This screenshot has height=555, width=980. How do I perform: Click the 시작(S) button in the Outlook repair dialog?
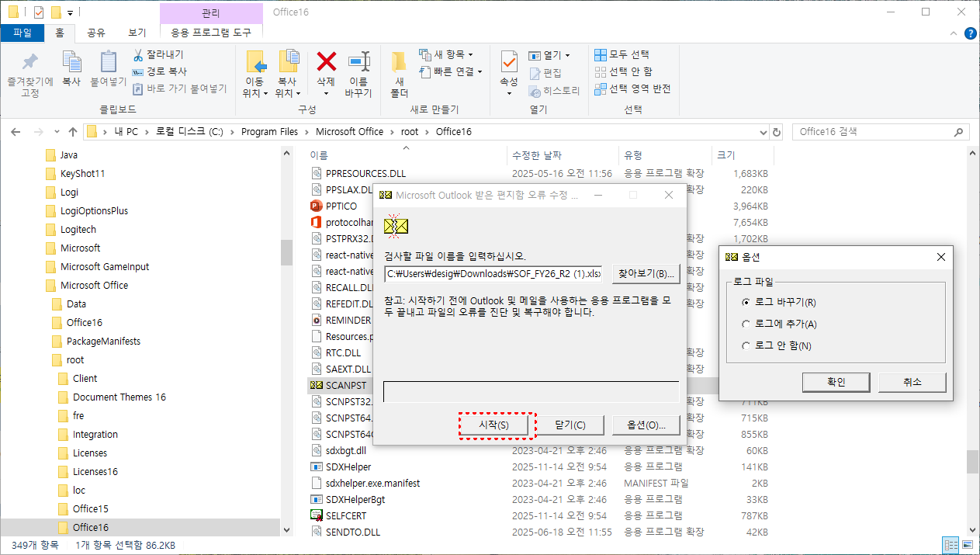pyautogui.click(x=493, y=425)
